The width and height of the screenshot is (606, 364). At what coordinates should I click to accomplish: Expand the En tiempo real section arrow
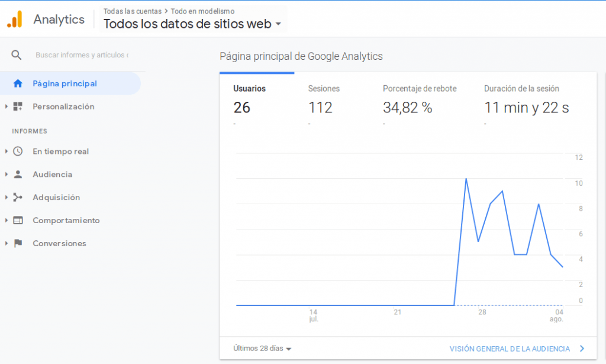[x=6, y=151]
